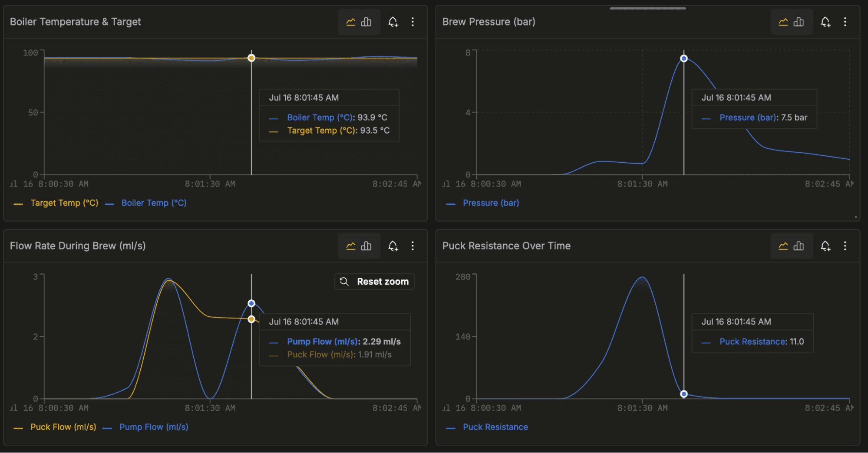Select bar chart view in Brew Pressure panel
This screenshot has width=868, height=453.
click(x=799, y=22)
